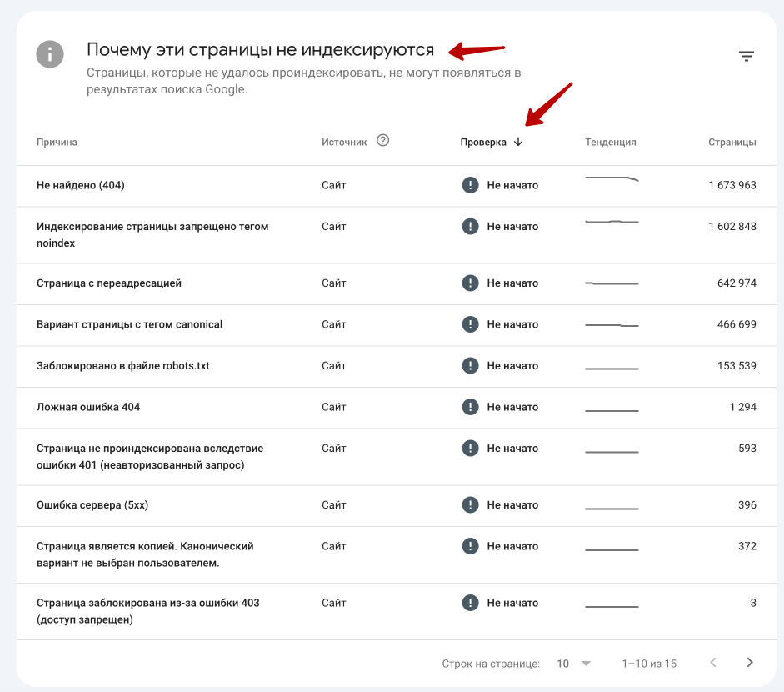Click the help question mark beside Источник
This screenshot has height=692, width=784.
382,141
